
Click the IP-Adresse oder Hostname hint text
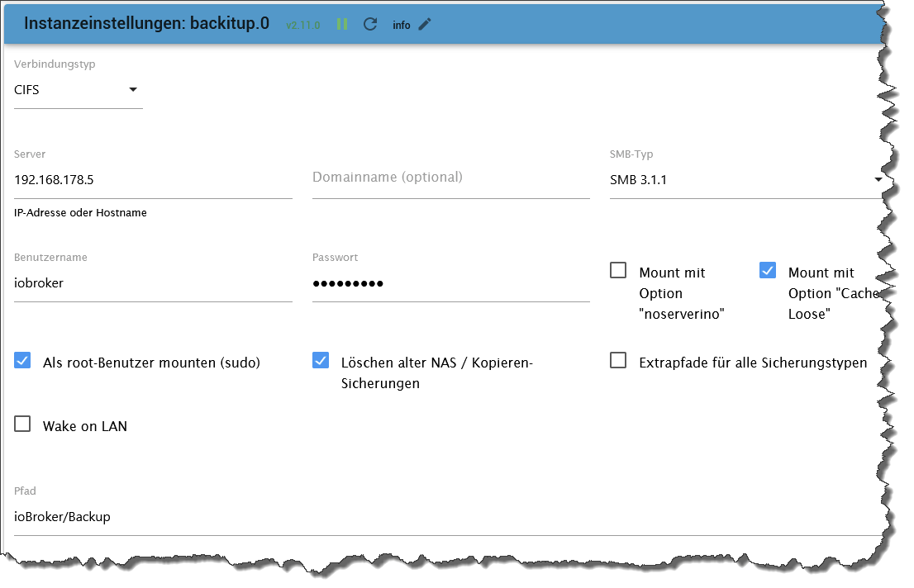[80, 213]
